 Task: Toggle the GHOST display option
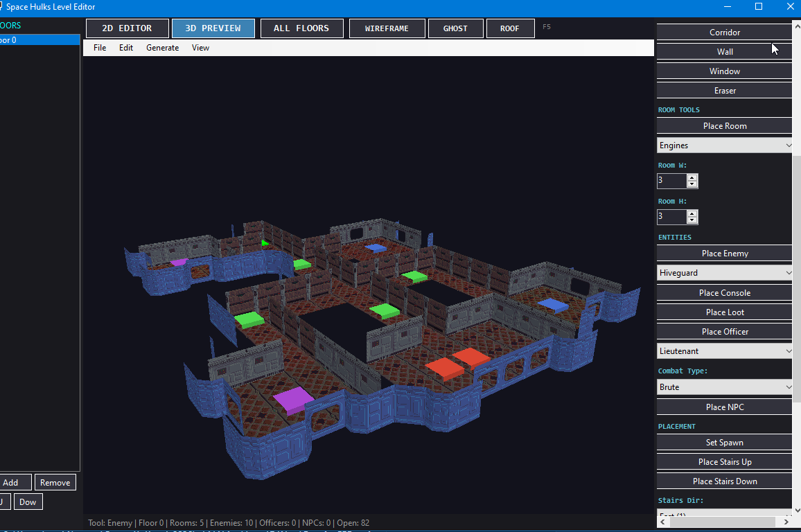(x=455, y=28)
